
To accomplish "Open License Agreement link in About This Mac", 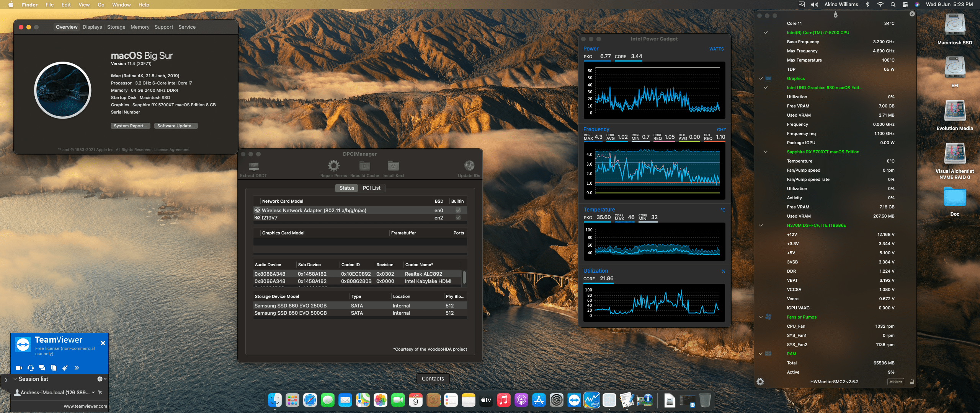I will tap(171, 150).
